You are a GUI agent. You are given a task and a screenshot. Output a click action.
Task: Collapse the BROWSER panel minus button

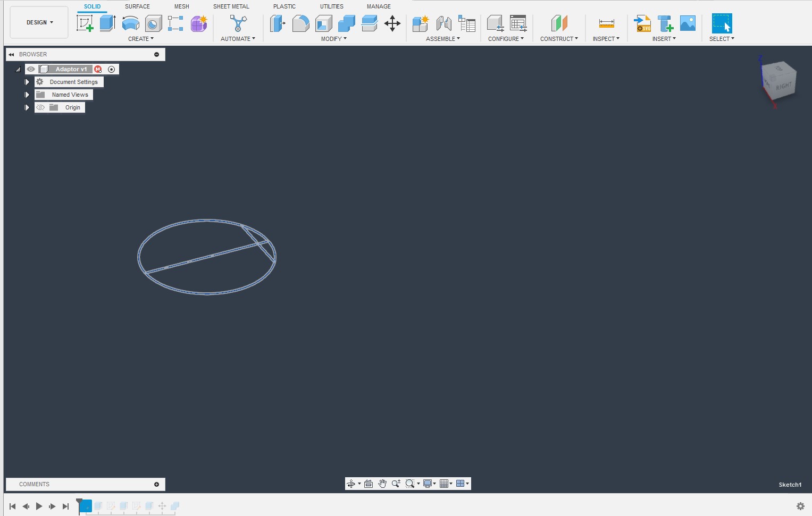click(156, 54)
